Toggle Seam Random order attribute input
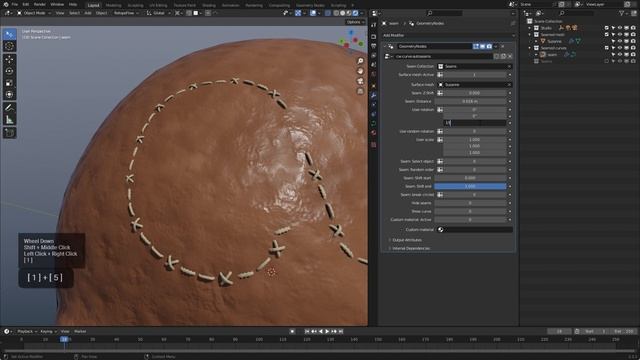The image size is (640, 360). point(440,170)
